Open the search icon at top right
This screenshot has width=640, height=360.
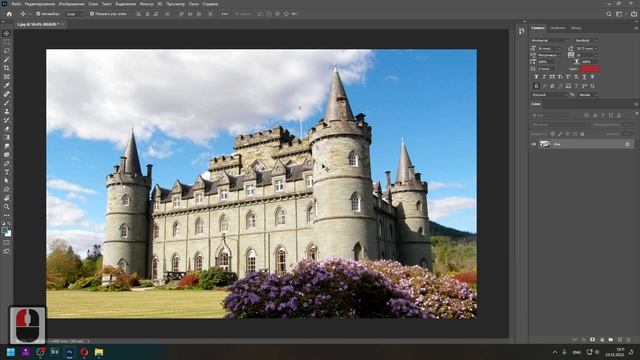pos(609,14)
